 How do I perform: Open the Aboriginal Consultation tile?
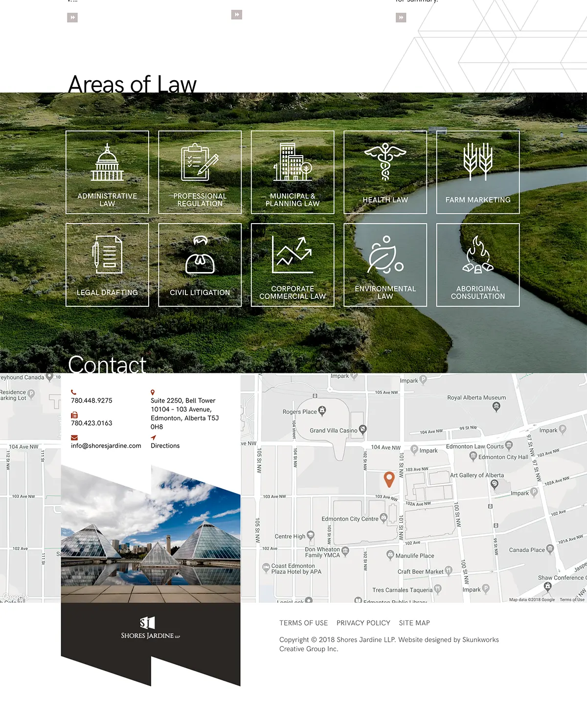(478, 265)
